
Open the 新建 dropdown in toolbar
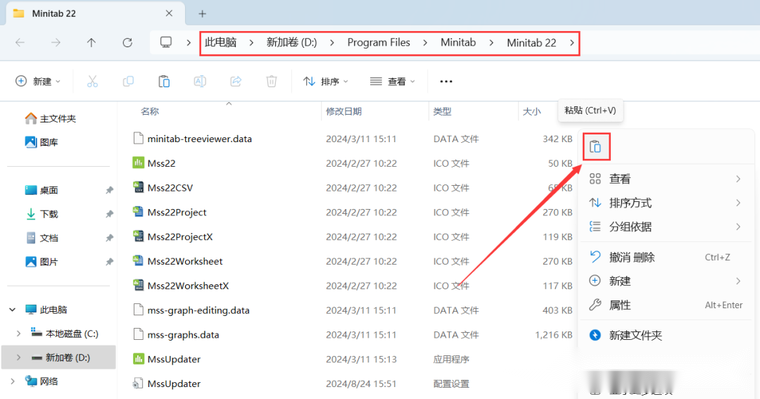coord(38,81)
